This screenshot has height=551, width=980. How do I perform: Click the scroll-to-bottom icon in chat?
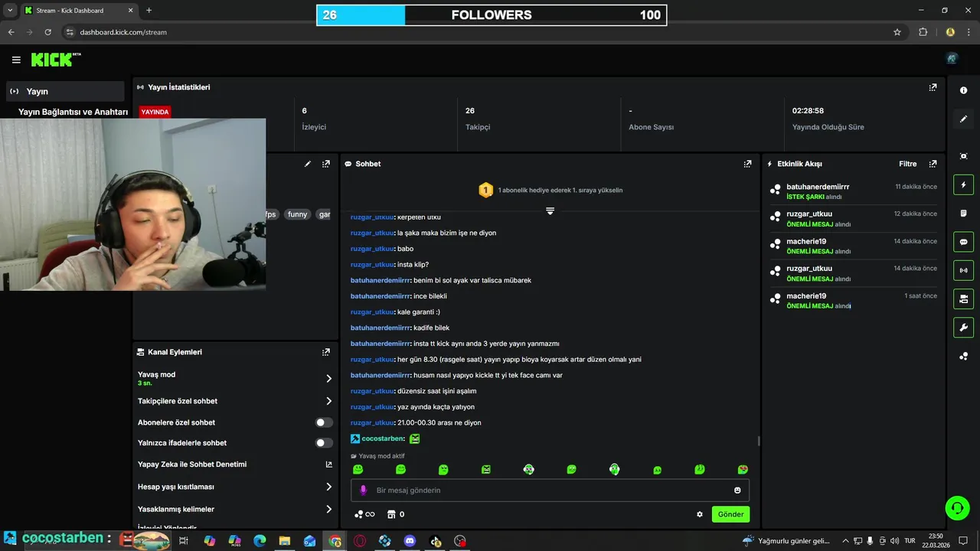pyautogui.click(x=550, y=211)
